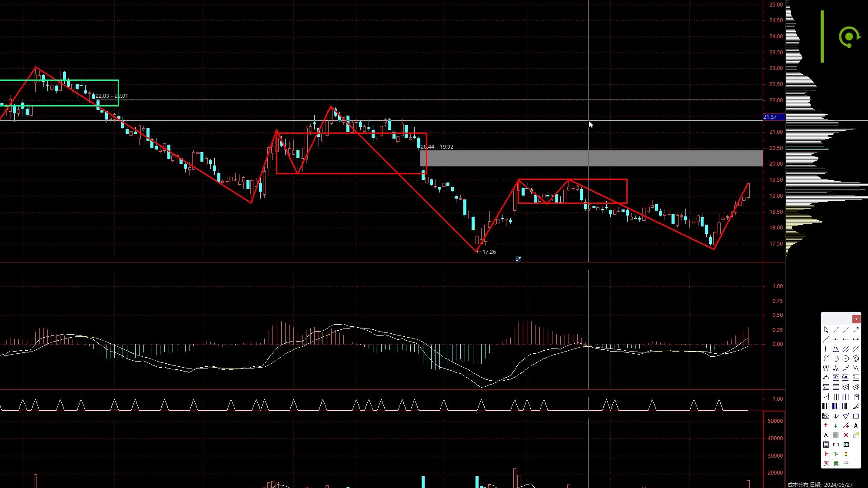Place the red 上 marker
The image size is (868, 488).
(826, 454)
